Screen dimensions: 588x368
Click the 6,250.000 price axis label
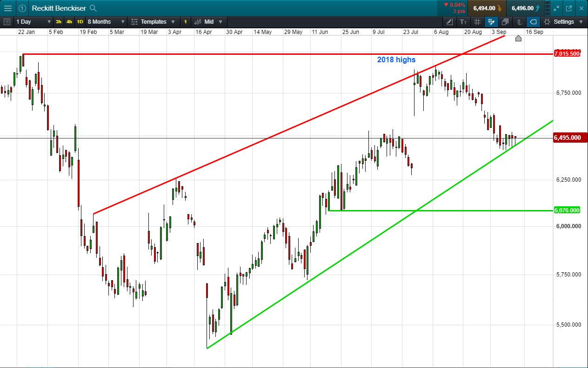(x=568, y=179)
